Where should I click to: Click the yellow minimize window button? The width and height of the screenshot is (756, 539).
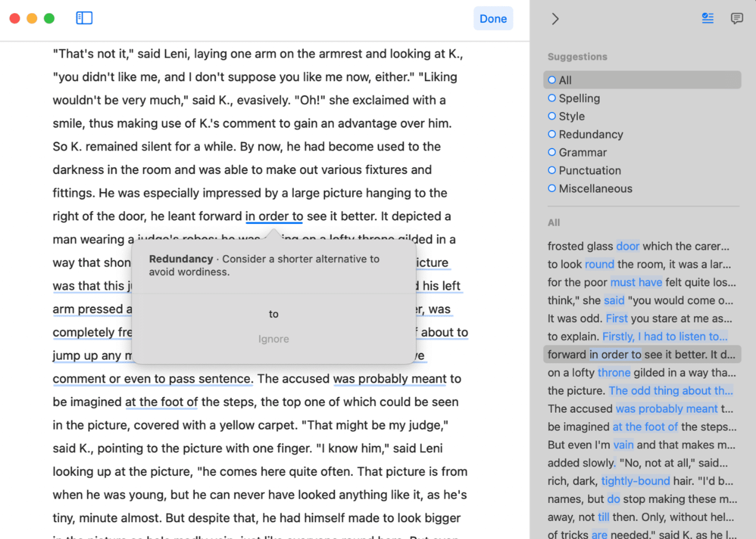[x=32, y=19]
